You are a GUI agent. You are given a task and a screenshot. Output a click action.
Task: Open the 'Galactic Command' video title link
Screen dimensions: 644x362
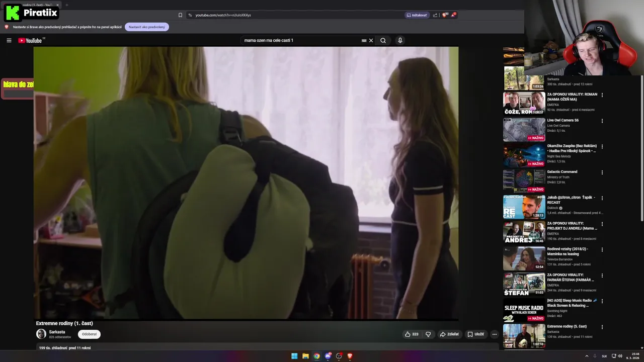[x=562, y=172]
